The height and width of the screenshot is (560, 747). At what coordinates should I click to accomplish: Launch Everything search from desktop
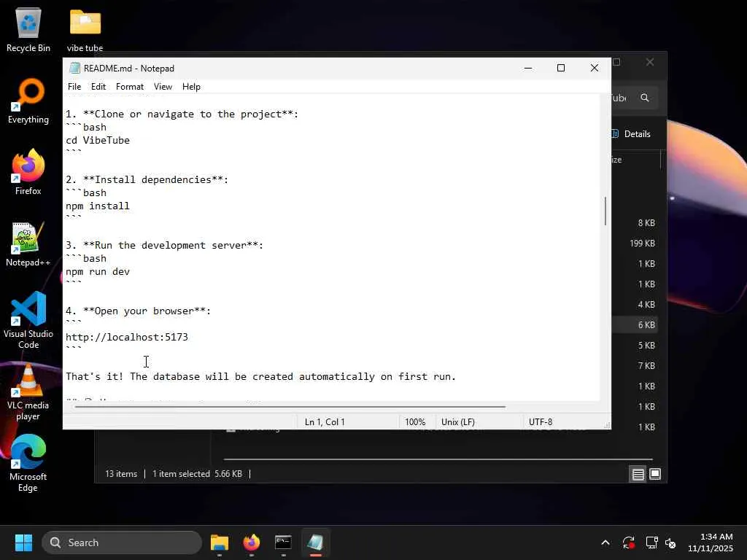point(28,101)
